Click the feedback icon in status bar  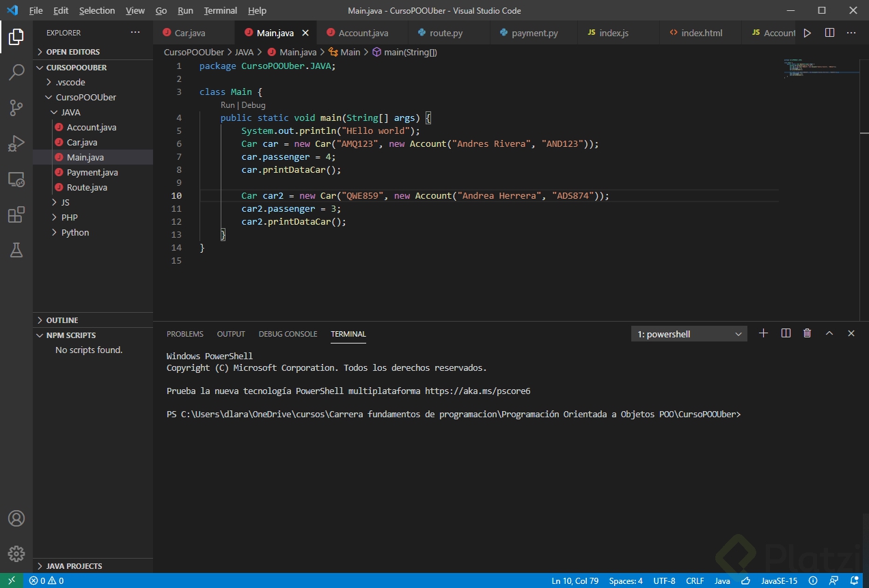[833, 581]
